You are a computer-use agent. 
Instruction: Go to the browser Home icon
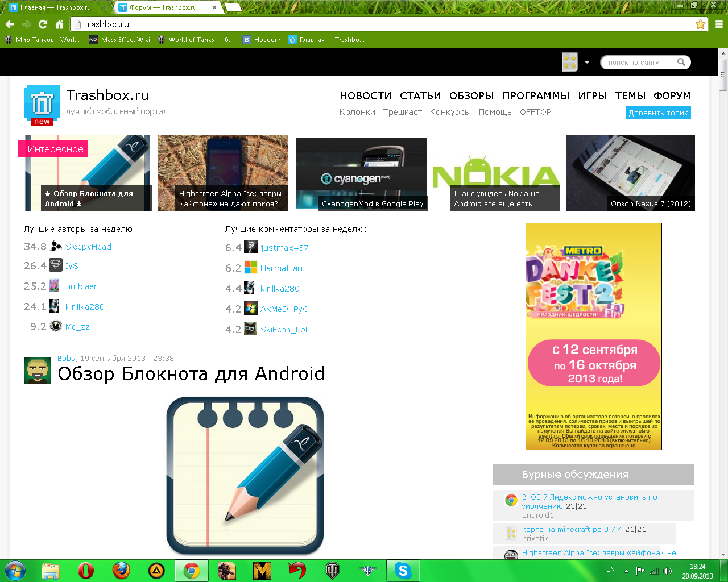(x=59, y=24)
